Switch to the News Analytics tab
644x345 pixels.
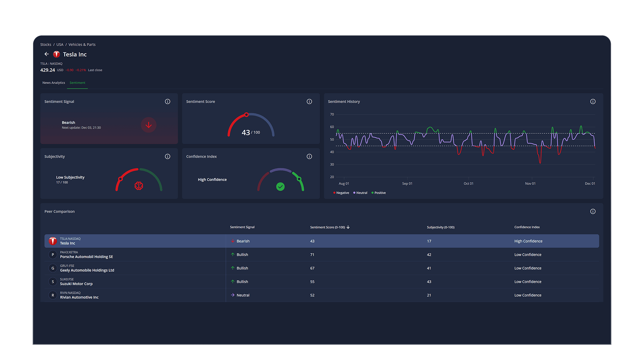point(53,83)
